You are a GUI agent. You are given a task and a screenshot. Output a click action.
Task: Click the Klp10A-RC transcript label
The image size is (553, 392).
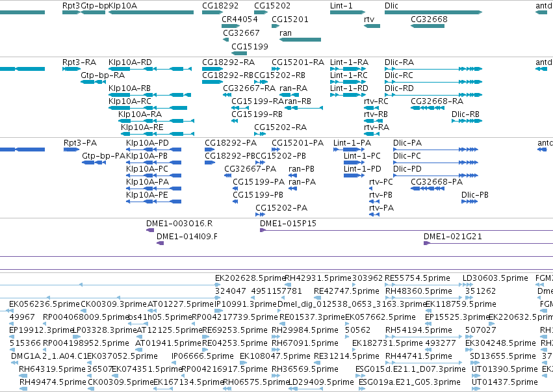point(130,101)
